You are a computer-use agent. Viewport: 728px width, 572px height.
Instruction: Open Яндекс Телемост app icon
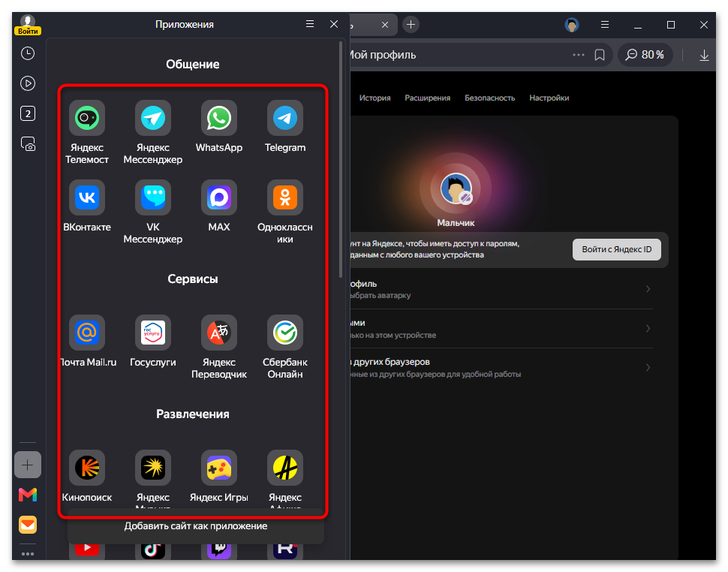(87, 118)
